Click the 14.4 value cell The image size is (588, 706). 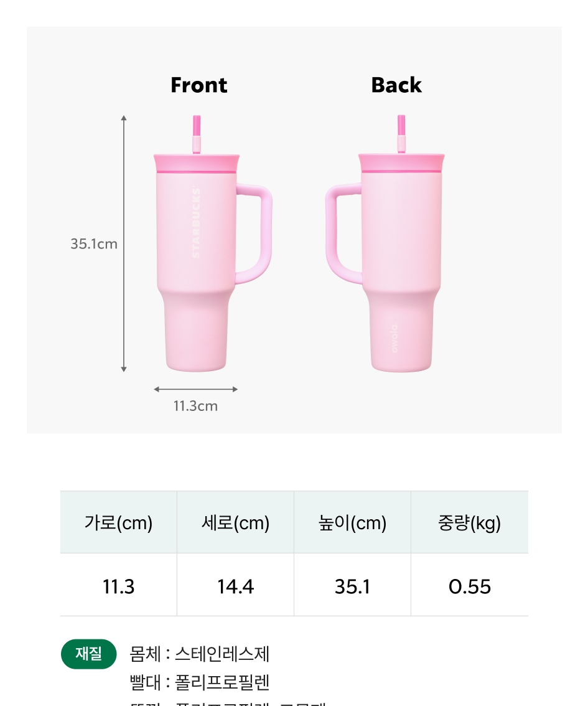tap(236, 586)
